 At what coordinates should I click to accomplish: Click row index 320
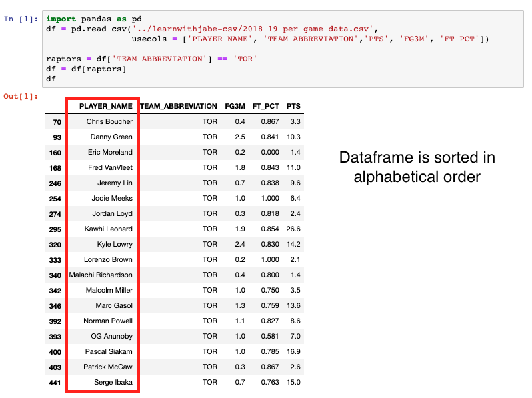point(55,245)
